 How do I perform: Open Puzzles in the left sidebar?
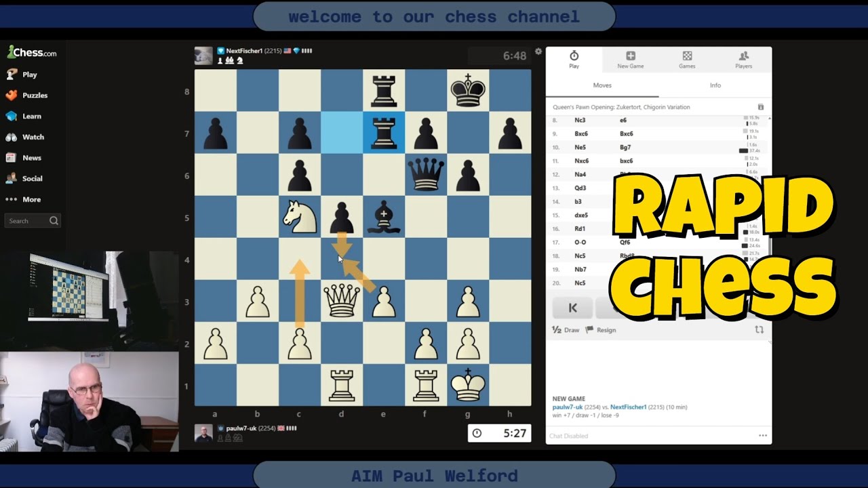26,96
